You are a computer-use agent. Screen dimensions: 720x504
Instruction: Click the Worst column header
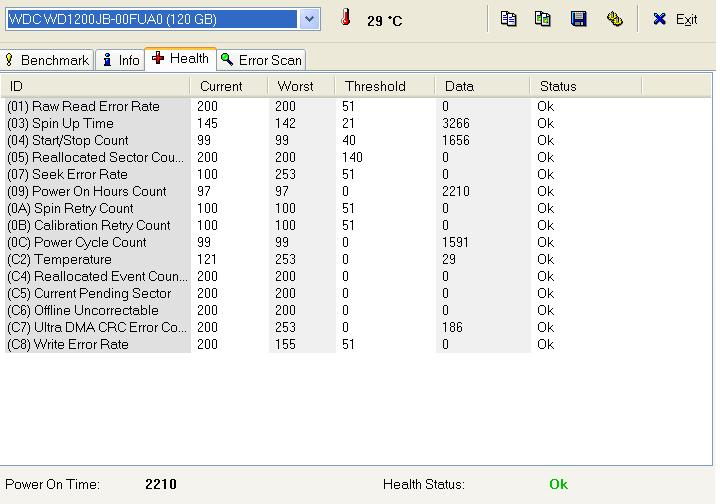click(301, 86)
